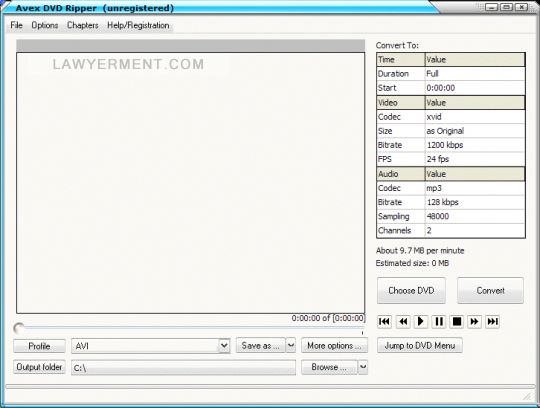
Task: Select the Channels value 2
Action: pos(475,230)
